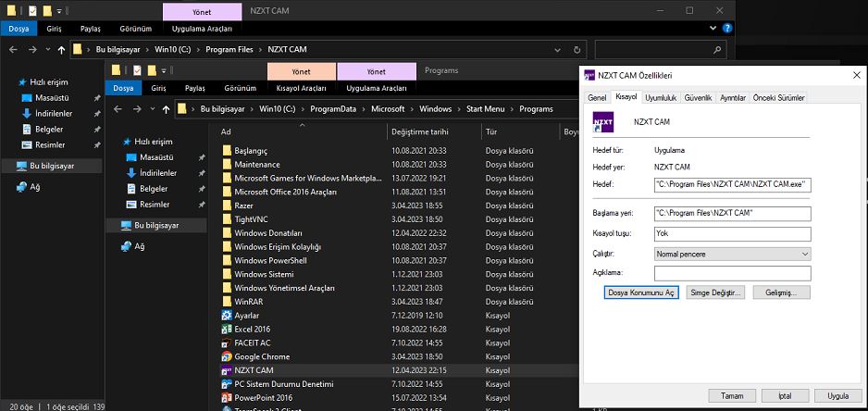This screenshot has height=411, width=868.
Task: Click the Başlama yeri input field
Action: [732, 214]
